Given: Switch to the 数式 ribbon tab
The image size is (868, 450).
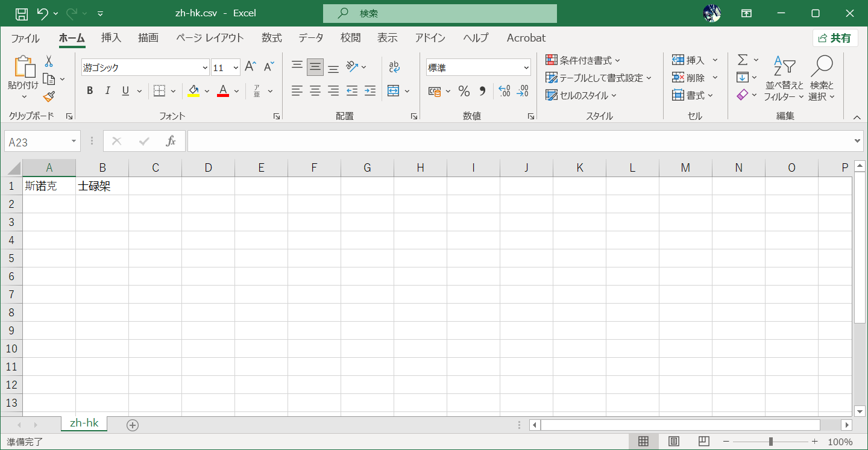Looking at the screenshot, I should (272, 37).
